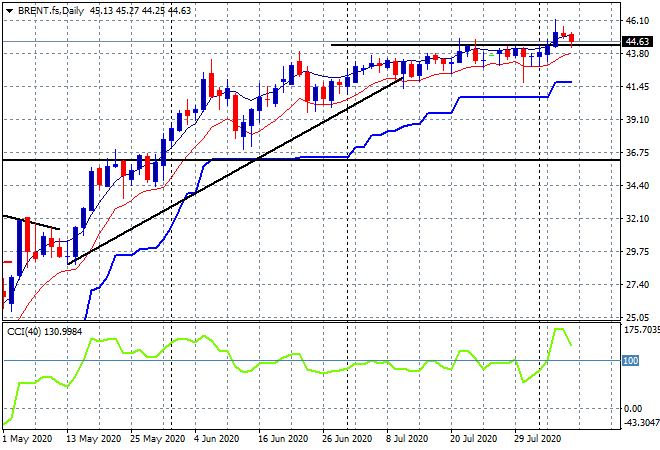Screen dimensions: 660x450
Task: Select the BRENT.fs,Daily chart title
Action: coord(51,11)
